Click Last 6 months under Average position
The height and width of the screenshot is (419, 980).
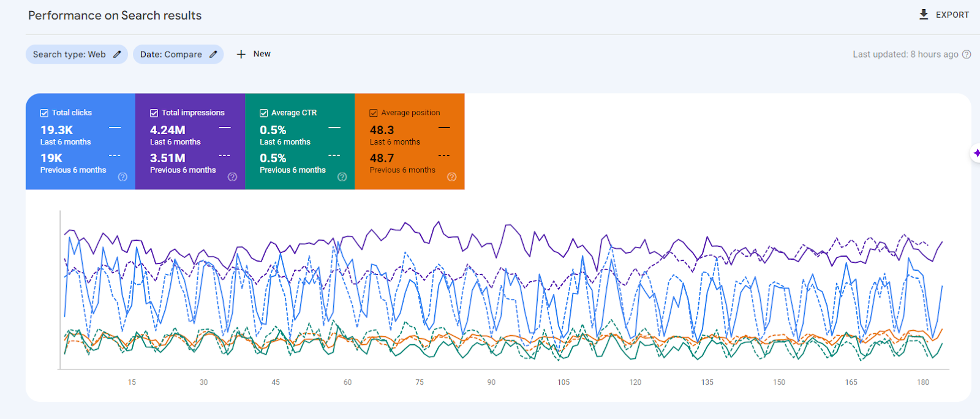394,142
